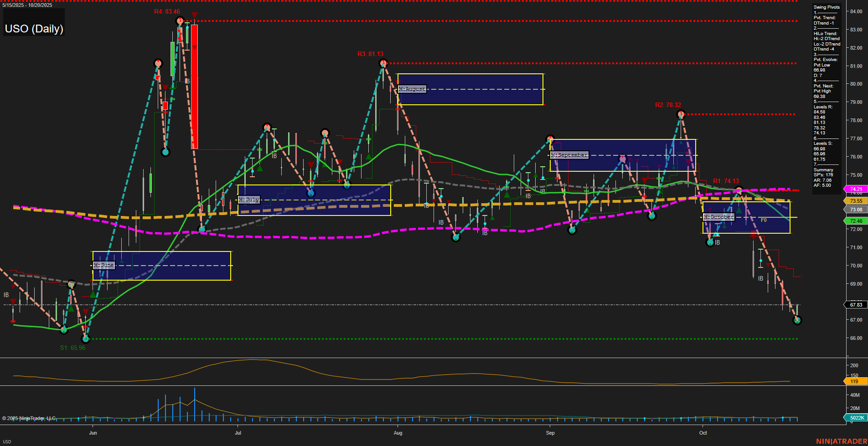Image resolution: width=868 pixels, height=446 pixels.
Task: Click the Jun label on the time axis
Action: 93,433
